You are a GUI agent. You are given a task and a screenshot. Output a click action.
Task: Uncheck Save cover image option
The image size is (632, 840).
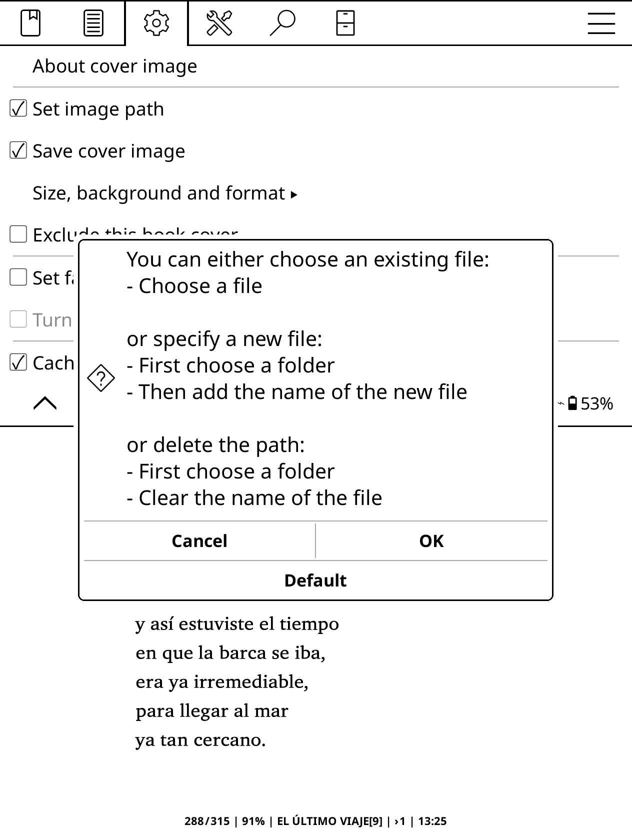pyautogui.click(x=18, y=151)
